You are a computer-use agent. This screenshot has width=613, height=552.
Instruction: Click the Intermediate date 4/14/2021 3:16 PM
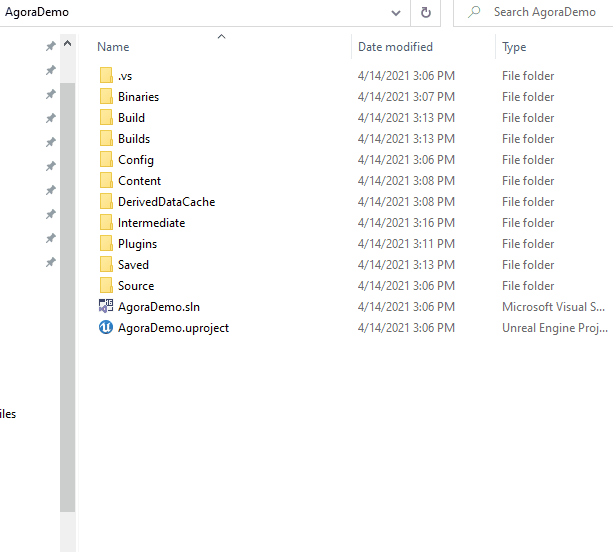(406, 223)
